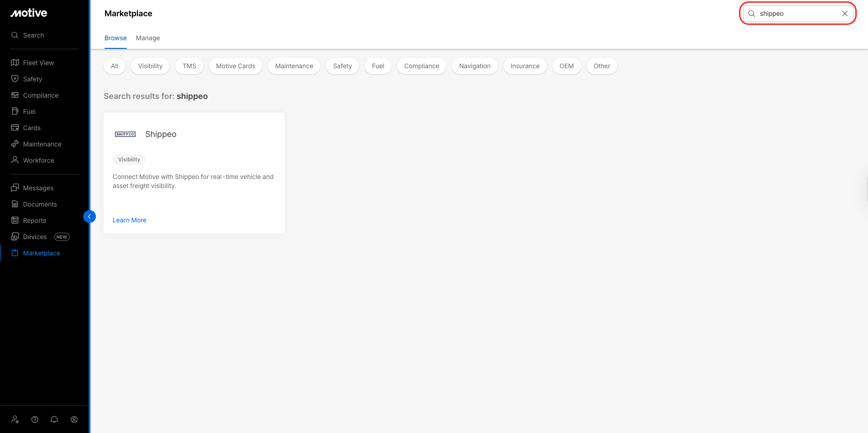Screen dimensions: 868x433
Task: Filter by Safety category chip
Action: pyautogui.click(x=342, y=66)
